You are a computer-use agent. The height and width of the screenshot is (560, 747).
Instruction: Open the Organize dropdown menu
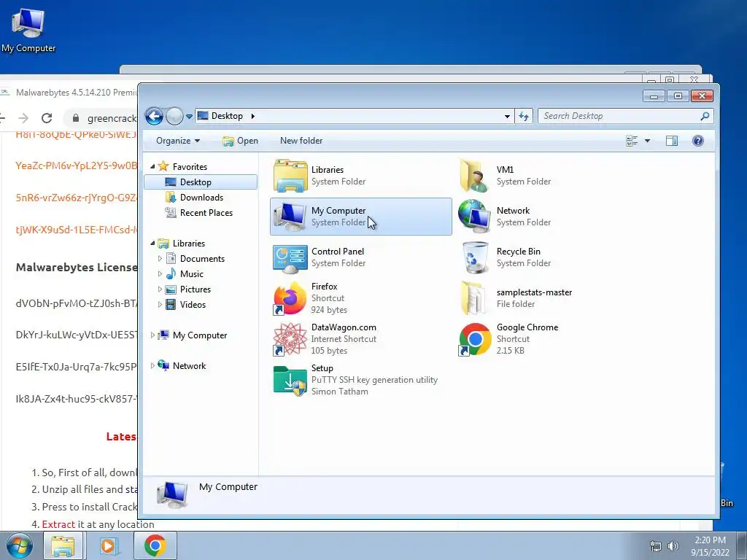point(178,141)
